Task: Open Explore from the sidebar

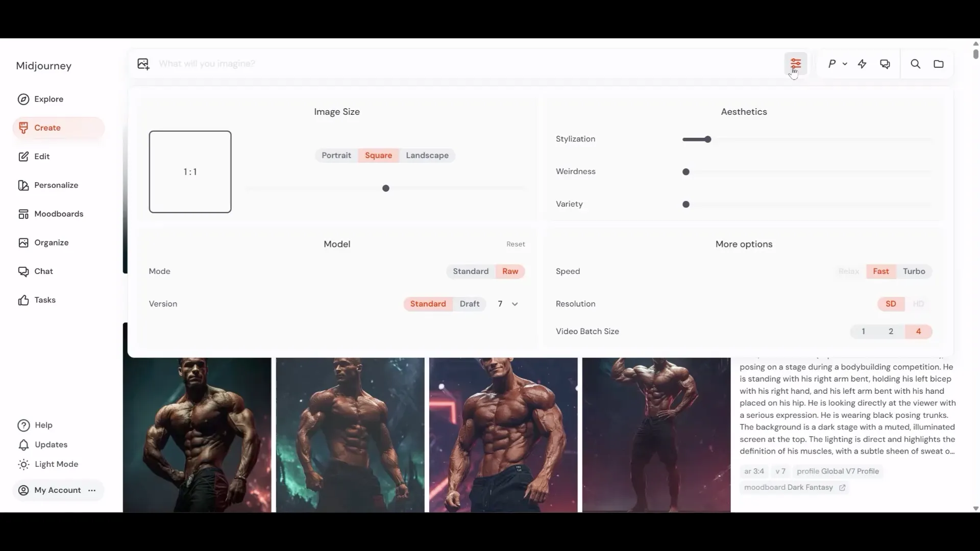Action: tap(48, 99)
